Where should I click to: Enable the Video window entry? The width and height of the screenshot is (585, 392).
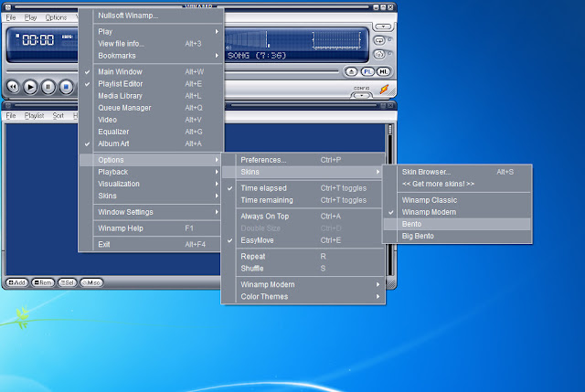151,120
